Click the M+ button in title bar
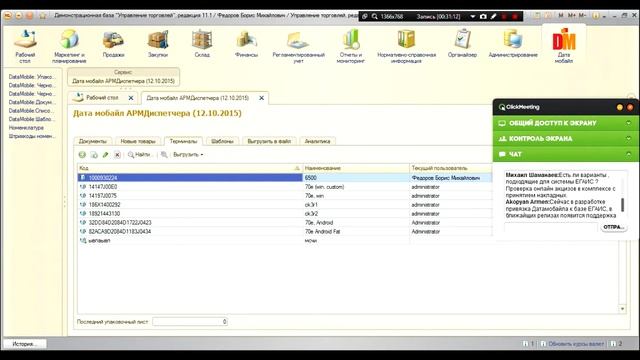 pyautogui.click(x=572, y=16)
